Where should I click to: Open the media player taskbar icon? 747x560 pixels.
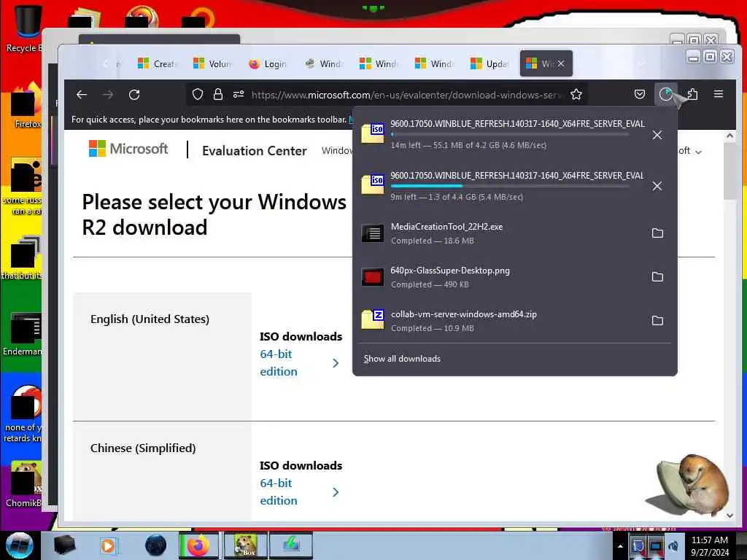coord(109,545)
